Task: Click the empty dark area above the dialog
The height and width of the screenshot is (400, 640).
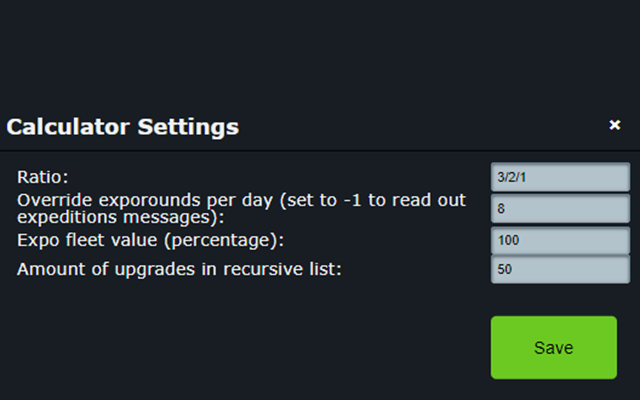Action: tap(320, 51)
